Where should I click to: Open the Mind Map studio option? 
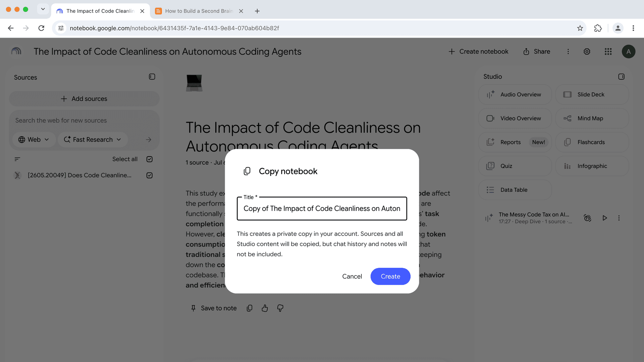coord(592,118)
